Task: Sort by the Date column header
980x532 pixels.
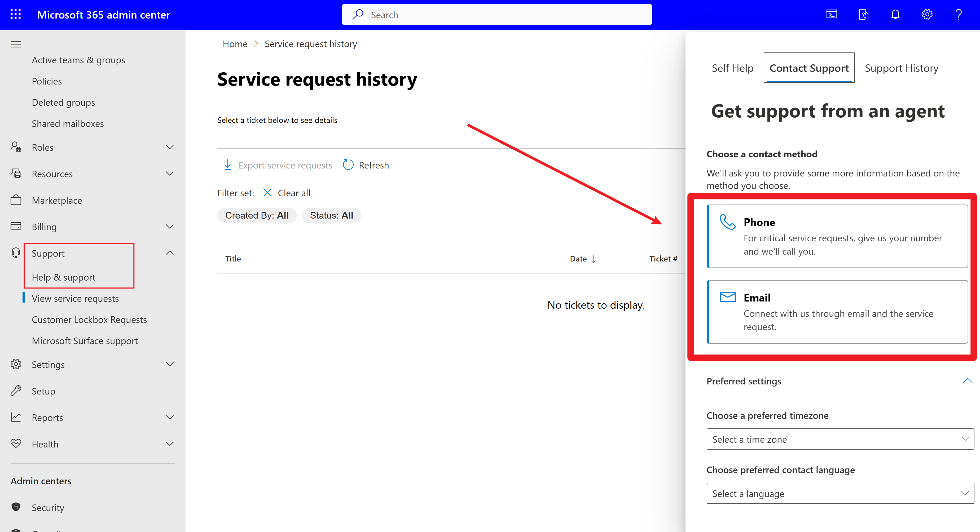Action: click(x=582, y=259)
